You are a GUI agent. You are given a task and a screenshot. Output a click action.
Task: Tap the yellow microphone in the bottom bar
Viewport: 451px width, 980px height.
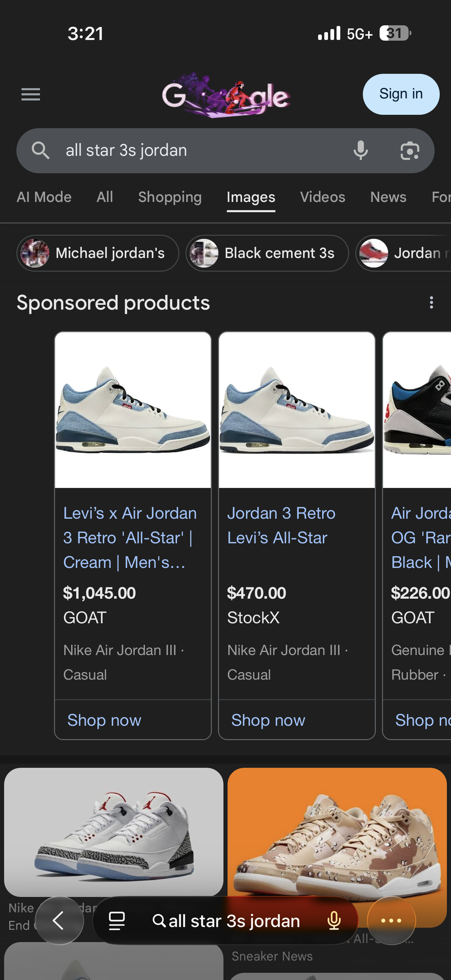click(334, 920)
